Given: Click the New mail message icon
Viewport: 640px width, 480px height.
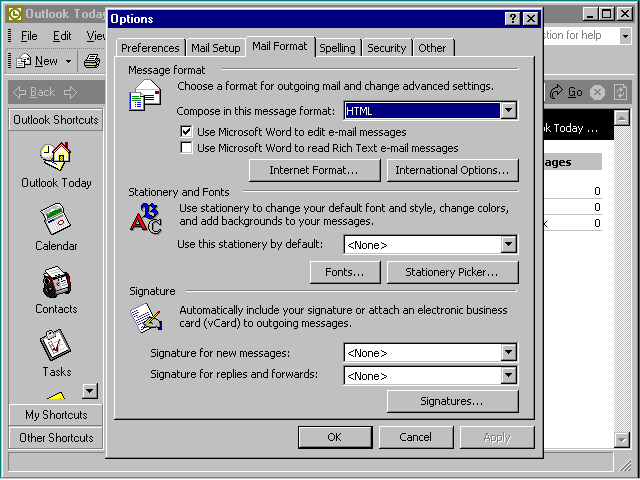Looking at the screenshot, I should click(x=23, y=61).
